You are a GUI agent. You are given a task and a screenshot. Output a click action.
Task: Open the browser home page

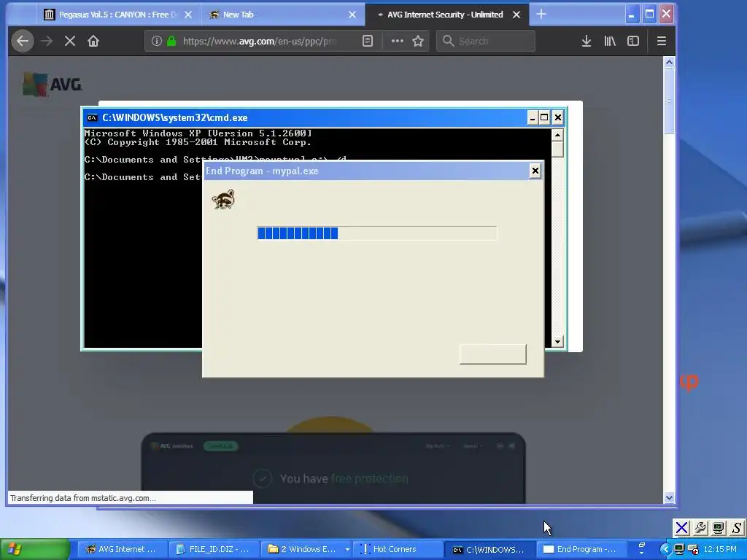tap(93, 41)
